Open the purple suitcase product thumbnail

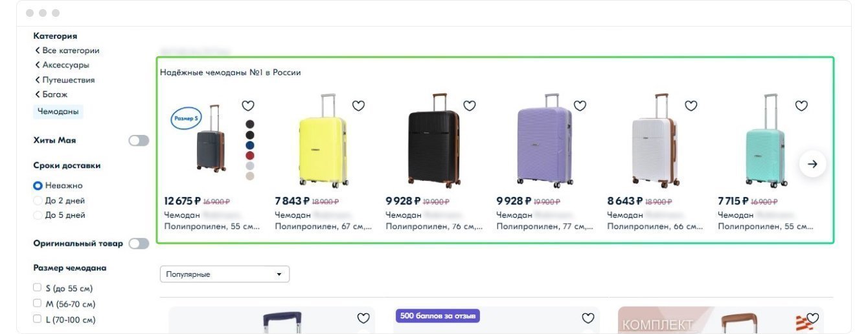544,141
